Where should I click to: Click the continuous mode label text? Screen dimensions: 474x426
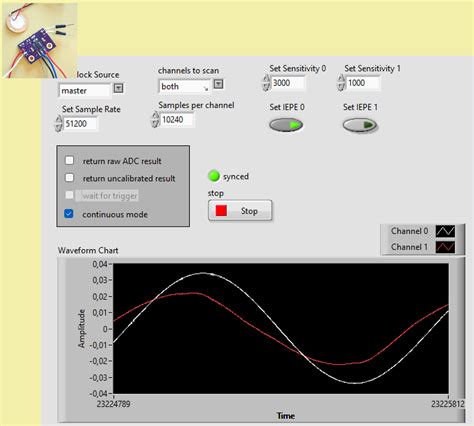pos(115,214)
